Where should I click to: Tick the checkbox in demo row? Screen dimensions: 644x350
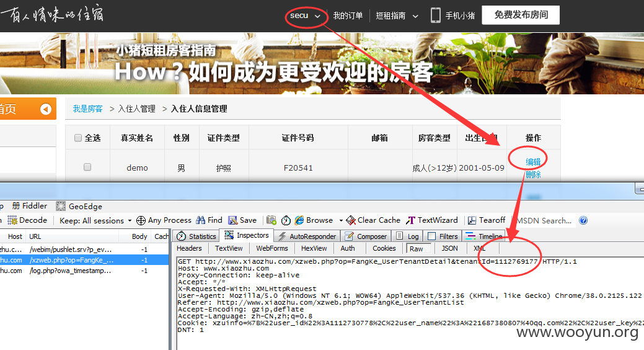(x=87, y=167)
